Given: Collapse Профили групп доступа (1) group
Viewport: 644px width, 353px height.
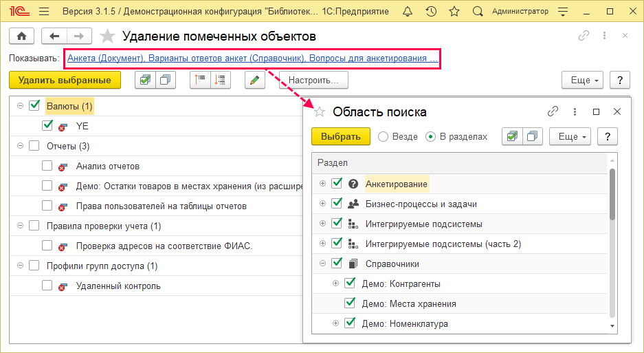Looking at the screenshot, I should pyautogui.click(x=20, y=266).
